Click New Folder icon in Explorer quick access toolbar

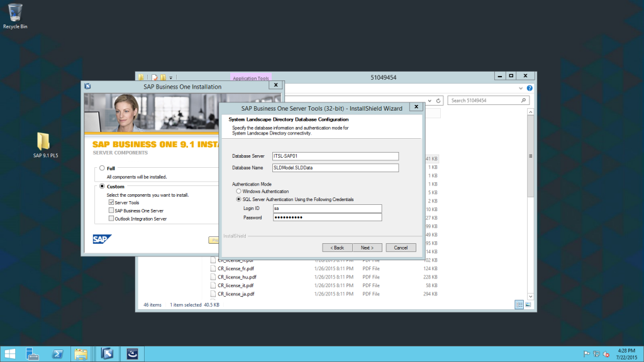tap(163, 77)
